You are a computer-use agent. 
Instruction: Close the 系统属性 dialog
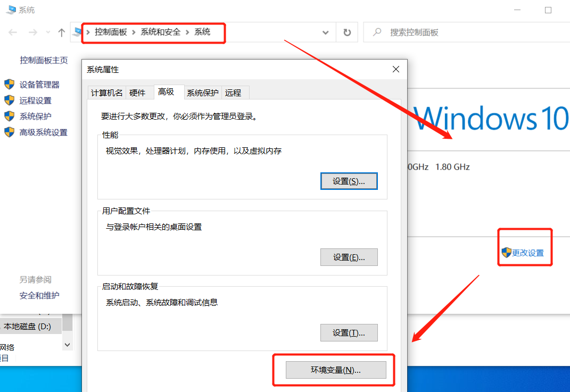(396, 69)
